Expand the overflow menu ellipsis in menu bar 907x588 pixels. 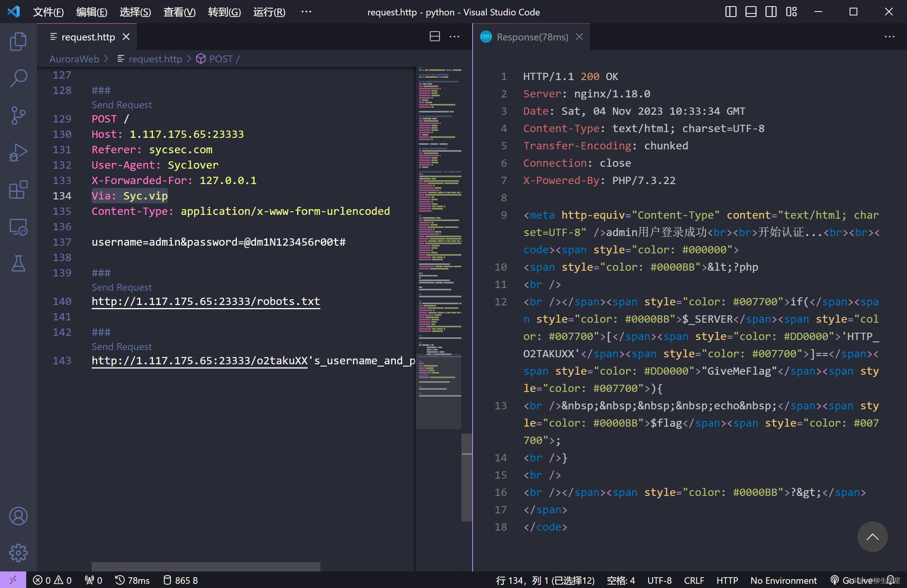click(306, 12)
